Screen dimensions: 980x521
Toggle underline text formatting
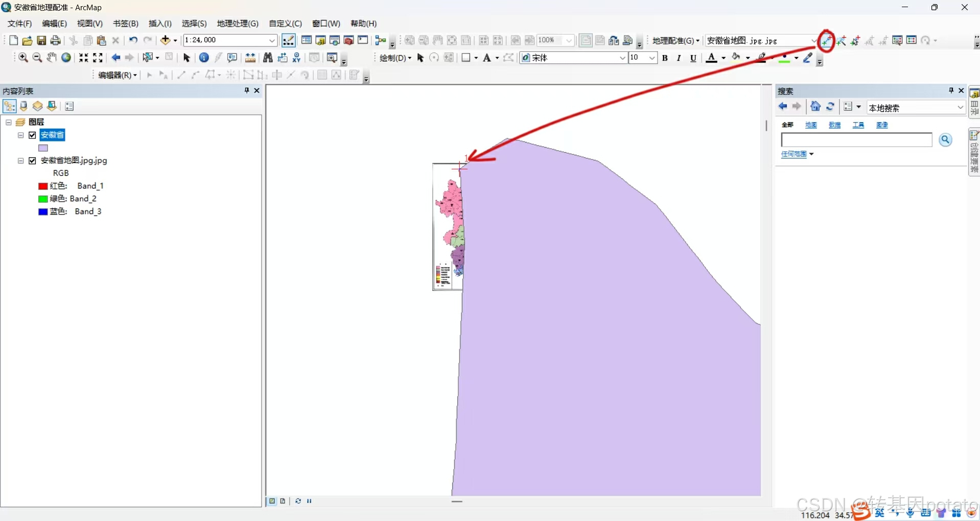tap(693, 58)
